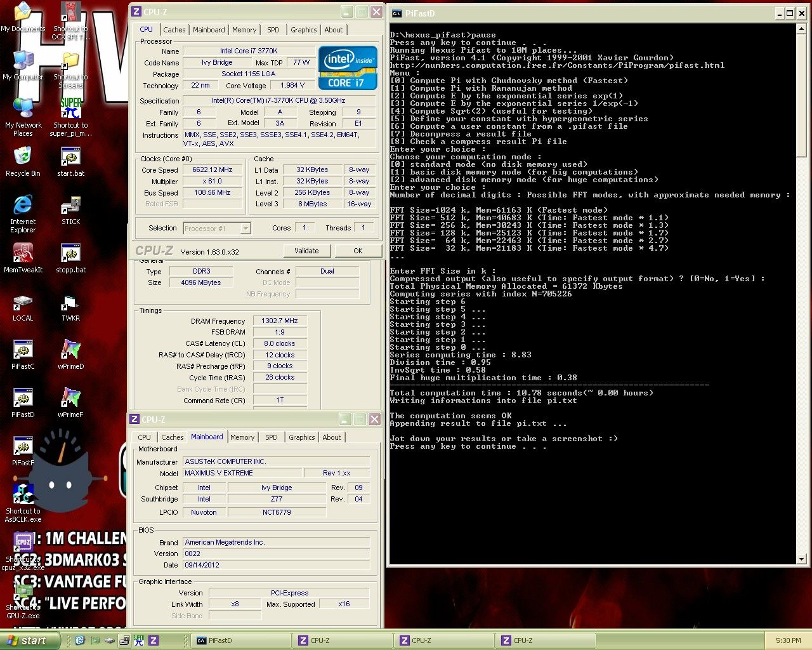Viewport: 812px width, 650px height.
Task: Click the Core Voltage value 1.984 V
Action: point(293,85)
